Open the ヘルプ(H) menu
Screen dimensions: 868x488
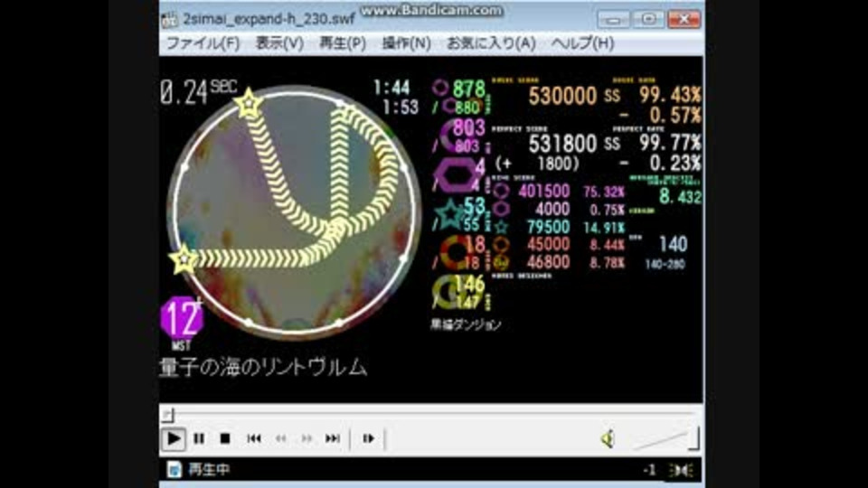tap(582, 43)
